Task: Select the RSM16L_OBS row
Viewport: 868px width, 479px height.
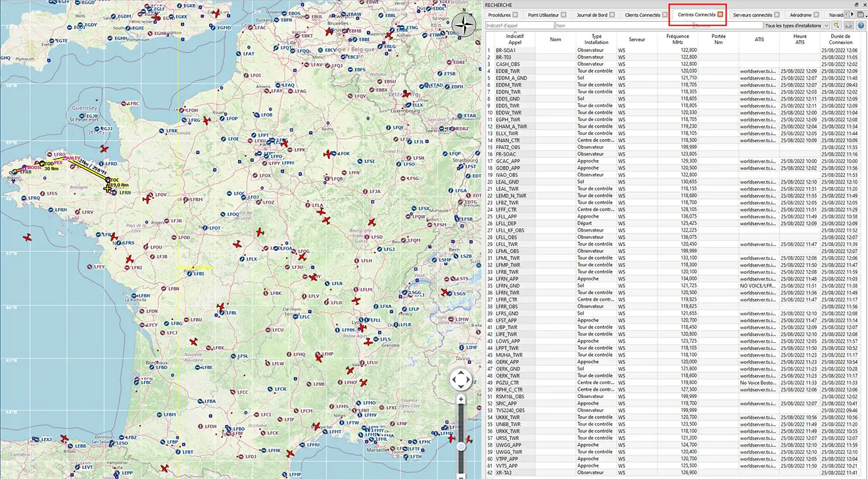Action: click(x=672, y=396)
